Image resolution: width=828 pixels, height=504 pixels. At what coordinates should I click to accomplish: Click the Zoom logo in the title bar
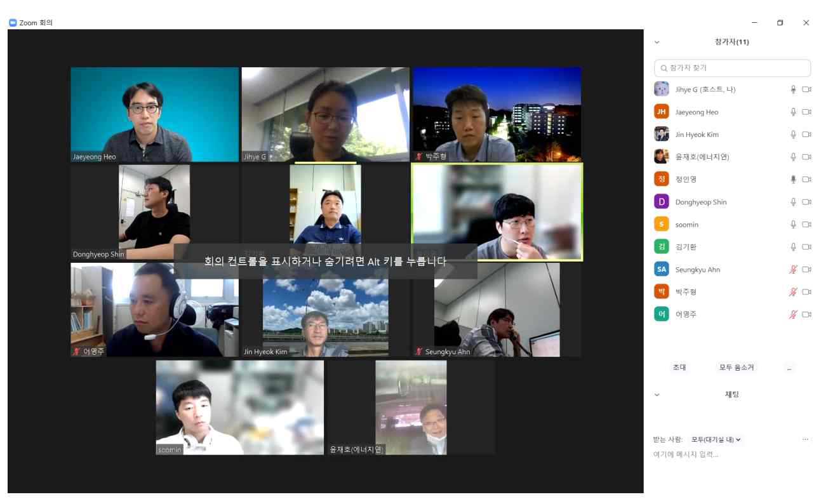pyautogui.click(x=12, y=23)
